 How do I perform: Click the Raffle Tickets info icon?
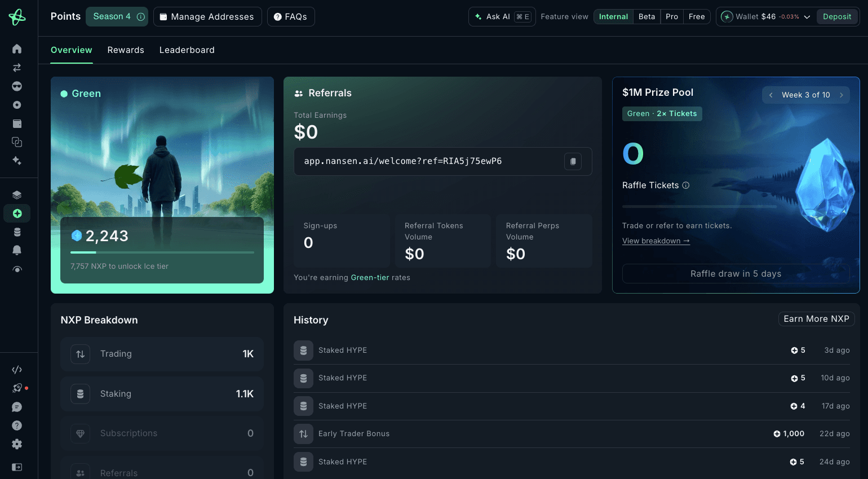click(686, 185)
